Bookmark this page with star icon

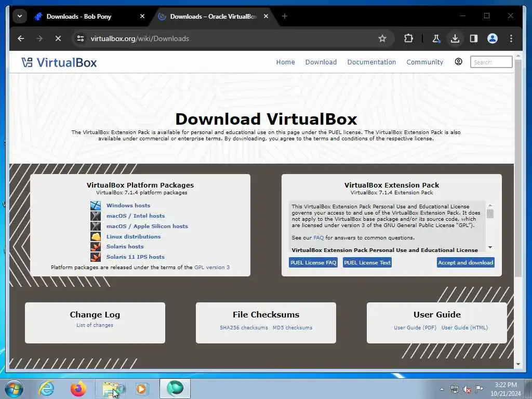382,38
